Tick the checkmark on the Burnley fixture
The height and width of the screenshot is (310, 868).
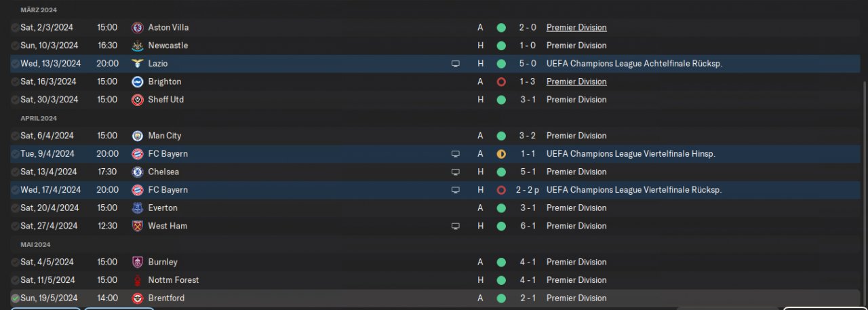point(15,263)
